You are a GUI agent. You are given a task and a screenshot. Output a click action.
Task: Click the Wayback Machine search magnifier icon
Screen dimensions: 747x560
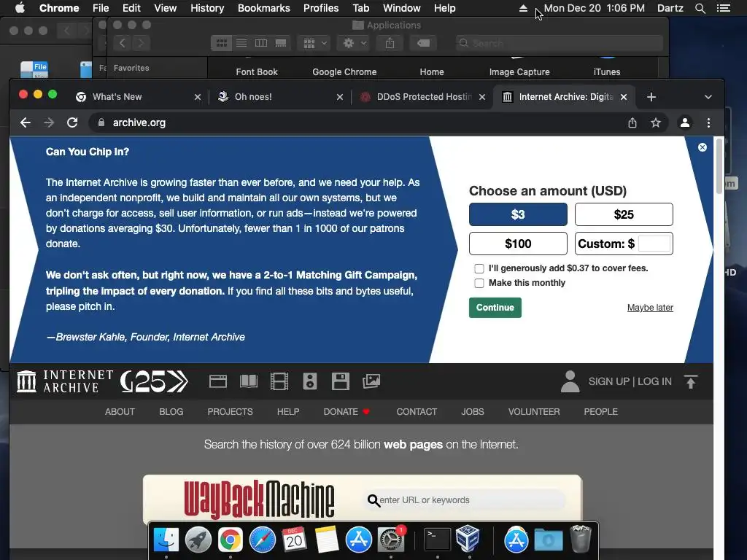[374, 500]
